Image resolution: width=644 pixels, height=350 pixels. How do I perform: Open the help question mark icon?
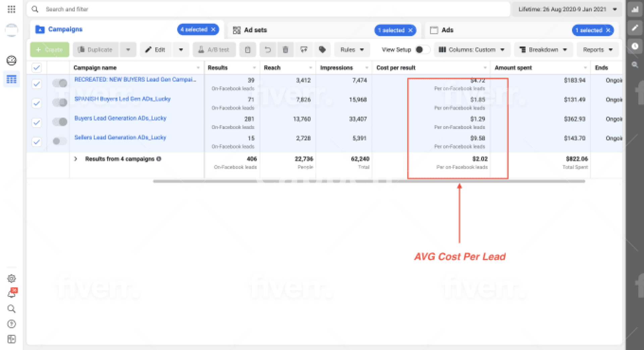pos(12,324)
